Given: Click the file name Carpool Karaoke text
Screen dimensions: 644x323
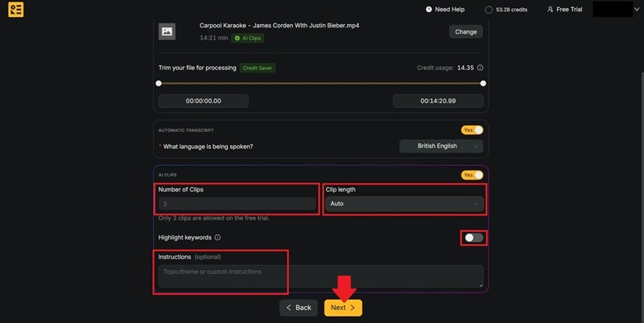Looking at the screenshot, I should point(279,26).
